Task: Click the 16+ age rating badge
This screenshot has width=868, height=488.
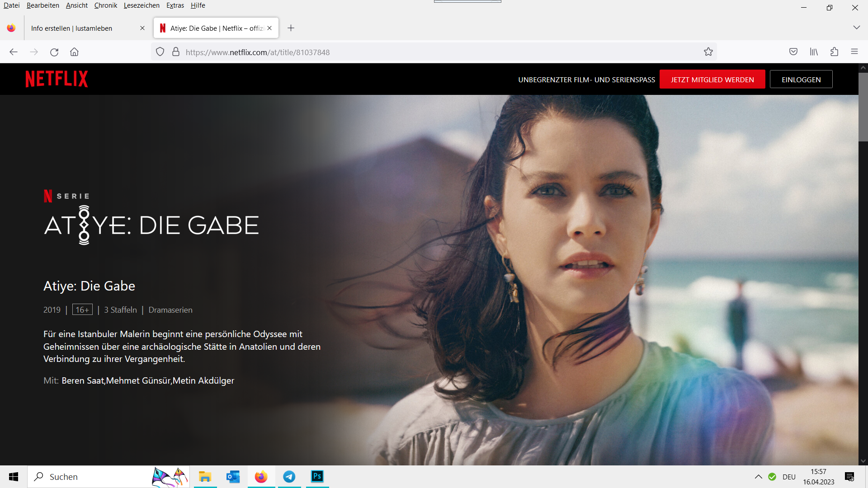Action: click(82, 310)
